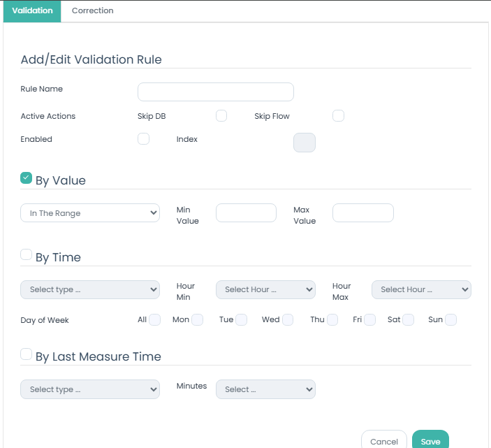Open the In The Range dropdown
The height and width of the screenshot is (448, 491).
pos(90,213)
